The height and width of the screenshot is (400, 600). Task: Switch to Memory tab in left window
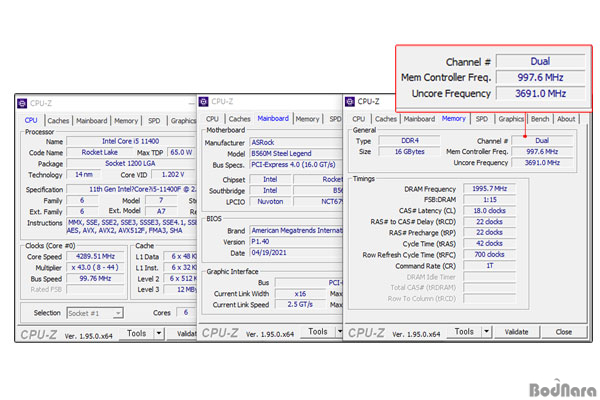[126, 121]
